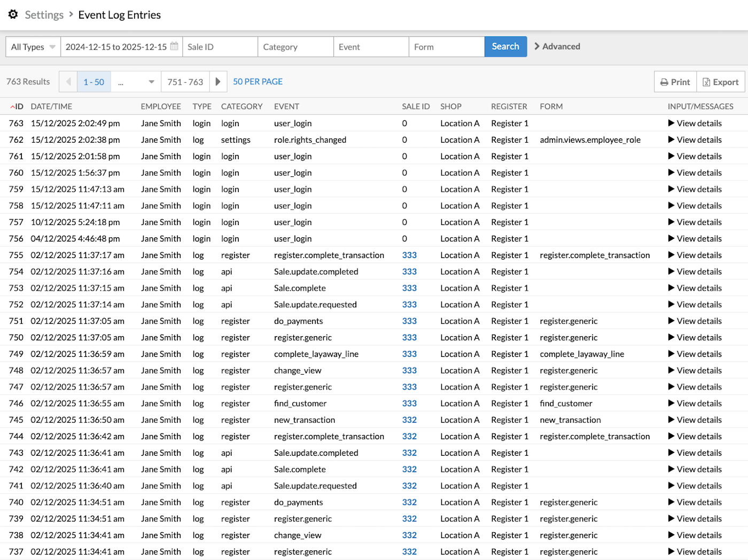Screen dimensions: 748x560
Task: Select the 751 - 763 page range
Action: [x=185, y=81]
